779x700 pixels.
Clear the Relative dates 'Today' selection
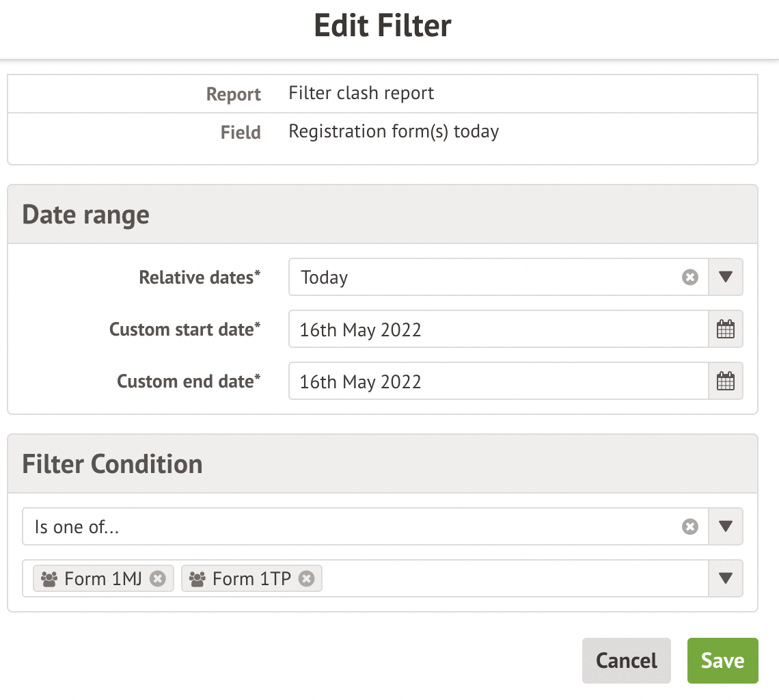click(690, 278)
